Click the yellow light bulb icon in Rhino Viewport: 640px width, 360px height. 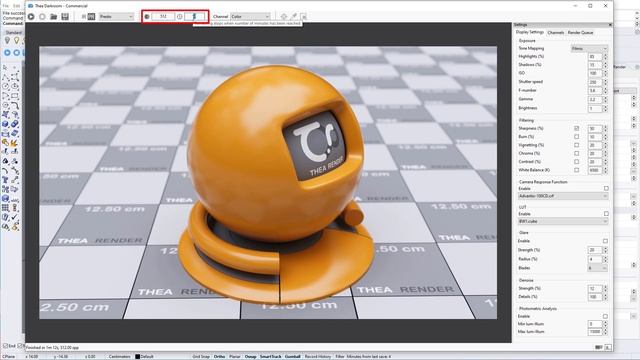click(x=16, y=40)
